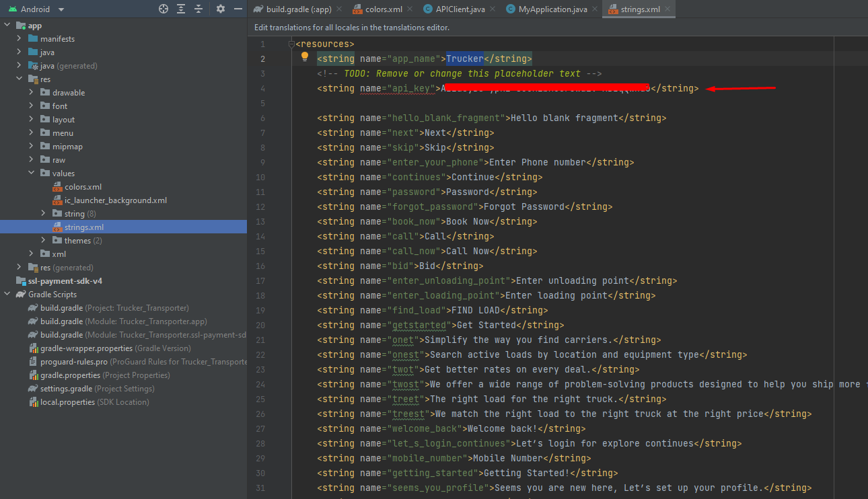Open colors.xml in the project tree
The height and width of the screenshot is (499, 868).
[x=83, y=187]
